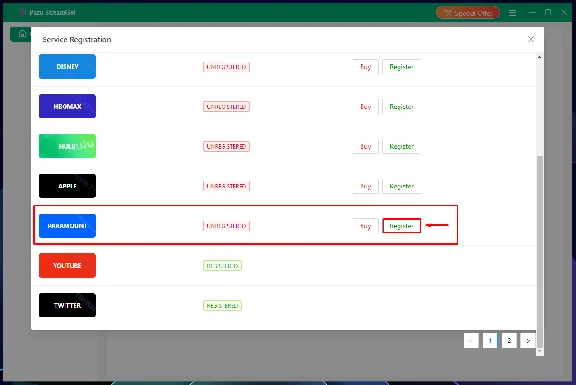576x385 pixels.
Task: Open the Special Offer button
Action: pyautogui.click(x=468, y=13)
